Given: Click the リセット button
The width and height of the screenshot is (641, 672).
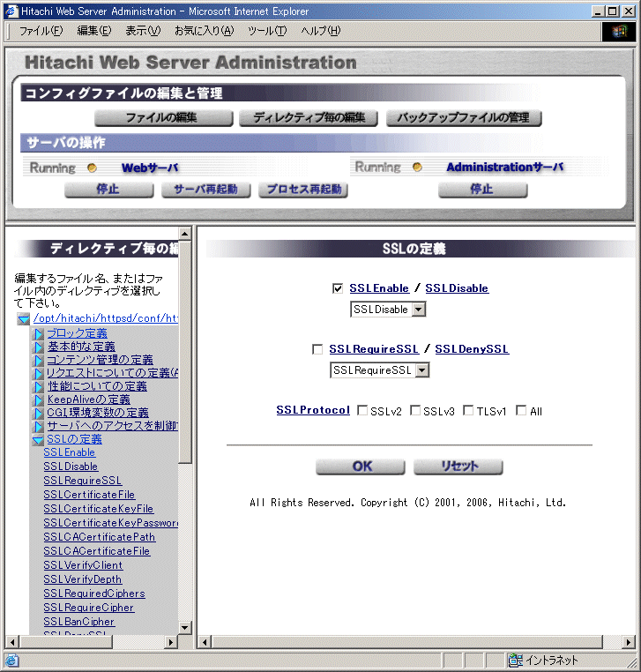Looking at the screenshot, I should [458, 467].
